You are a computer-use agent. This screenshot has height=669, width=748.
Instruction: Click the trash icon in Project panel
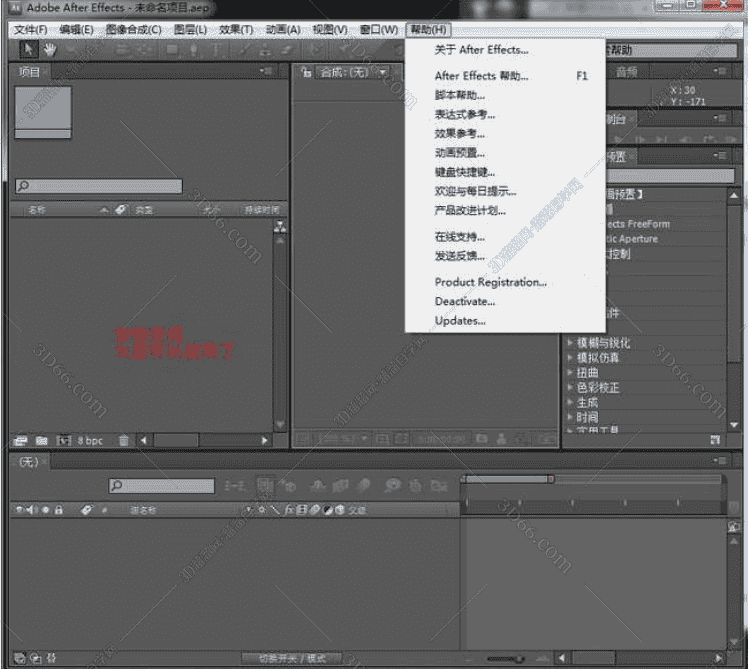pyautogui.click(x=124, y=440)
